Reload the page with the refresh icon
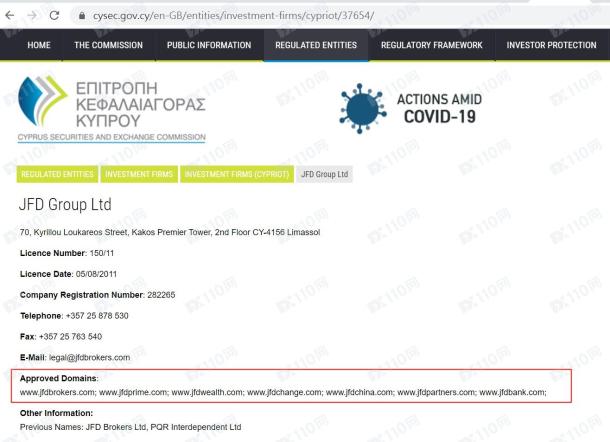The width and height of the screenshot is (610, 442). (54, 16)
